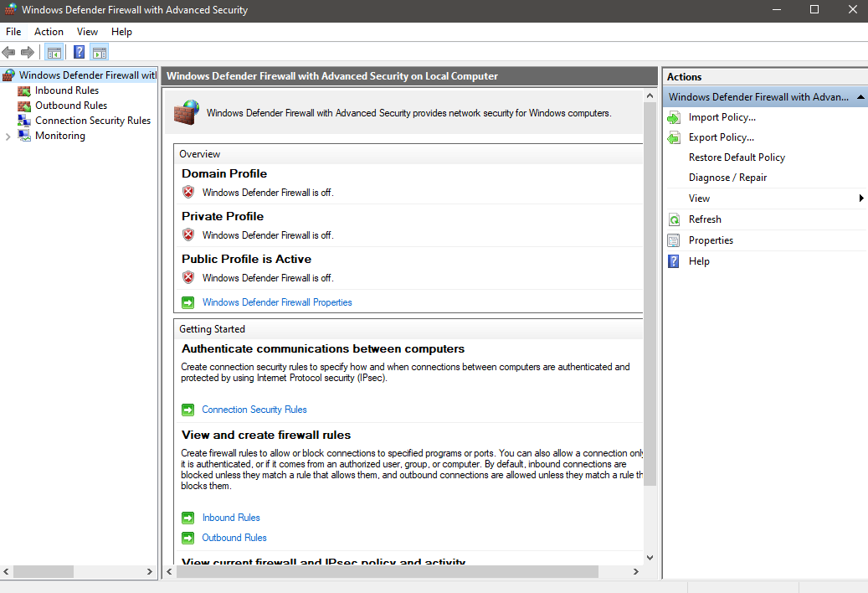Toggle the Show/Hide Action Pane toolbar icon

click(100, 53)
